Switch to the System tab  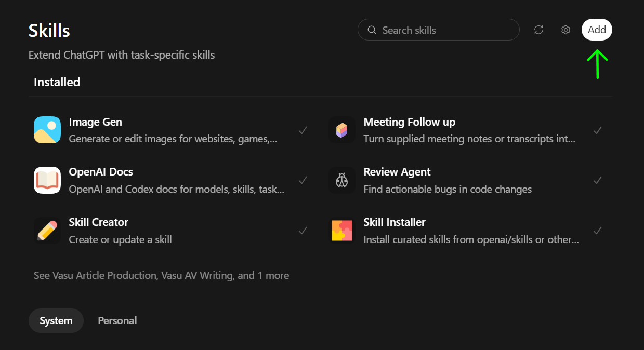click(56, 320)
